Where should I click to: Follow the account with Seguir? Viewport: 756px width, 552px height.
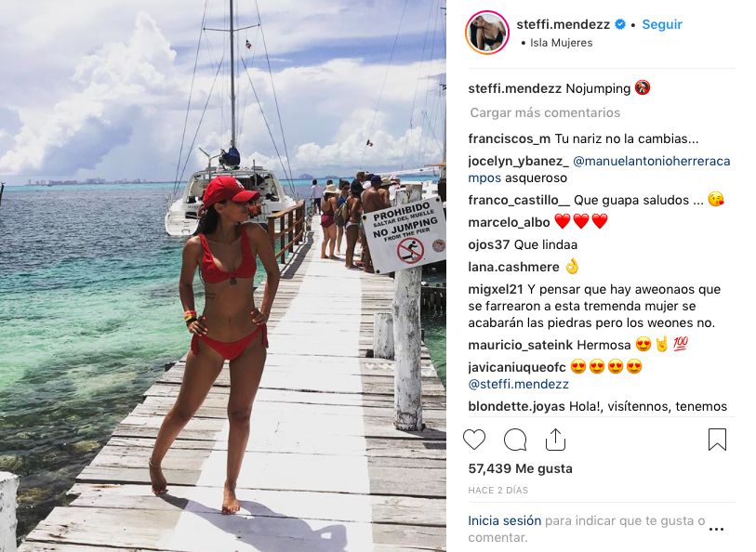[662, 24]
